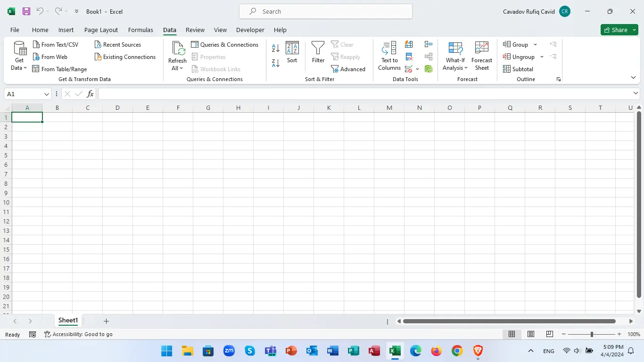644x362 pixels.
Task: Switch to the Page Layout tab
Action: [101, 30]
